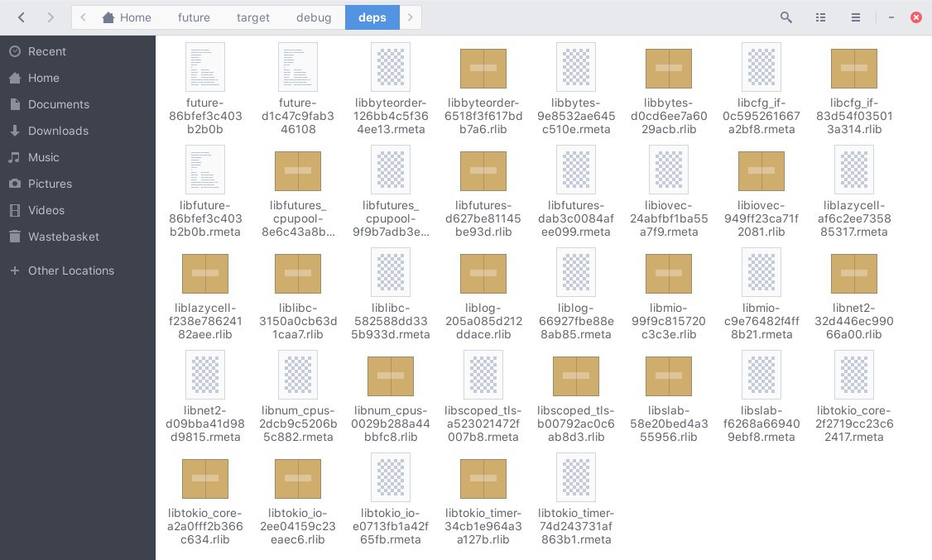Open Wastebasket in the sidebar
The image size is (932, 560).
(78, 237)
